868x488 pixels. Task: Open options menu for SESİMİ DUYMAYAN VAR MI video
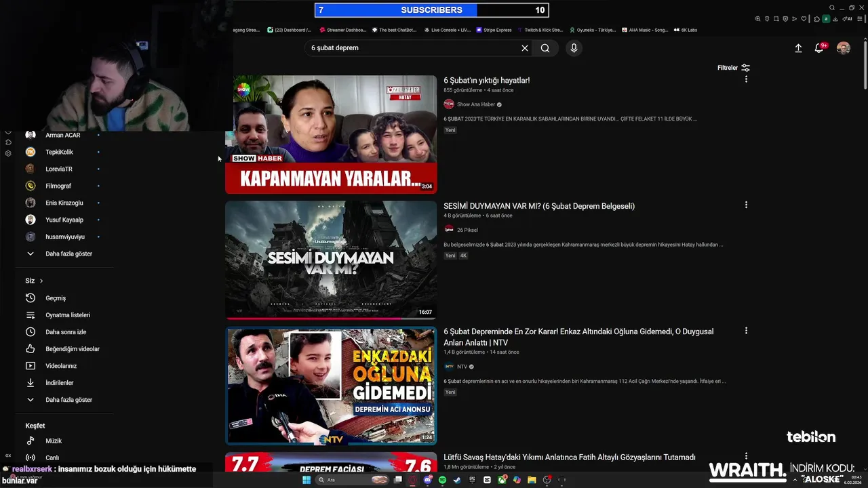(x=746, y=205)
